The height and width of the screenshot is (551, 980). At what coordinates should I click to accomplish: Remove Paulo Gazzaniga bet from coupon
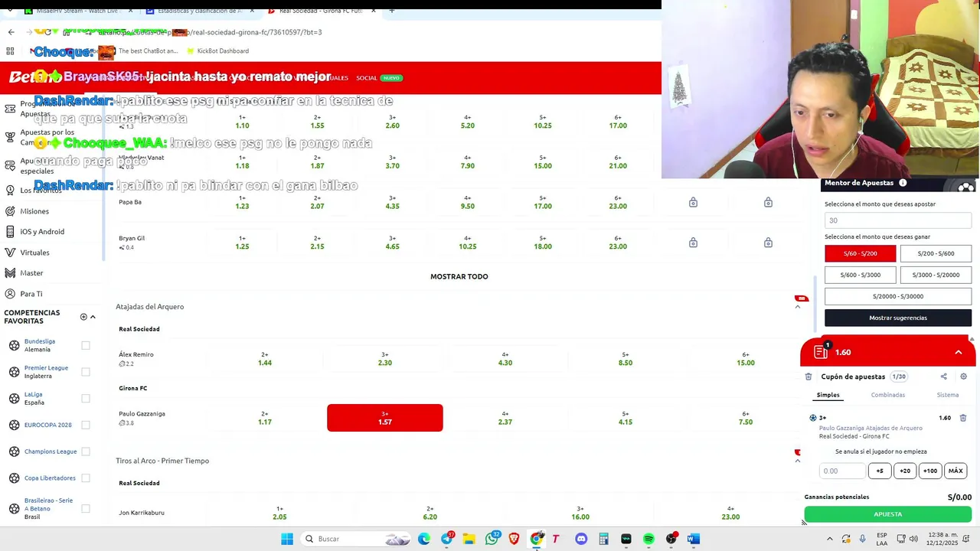click(963, 418)
